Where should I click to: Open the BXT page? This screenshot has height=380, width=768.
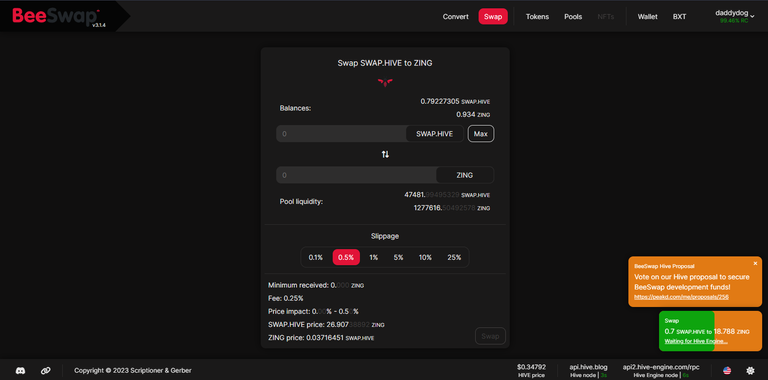pos(679,17)
